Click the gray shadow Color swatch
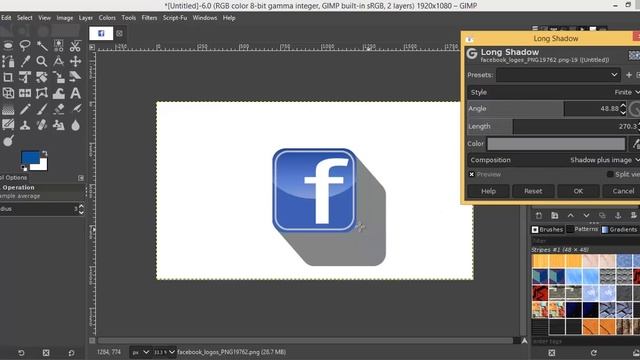 (x=556, y=144)
